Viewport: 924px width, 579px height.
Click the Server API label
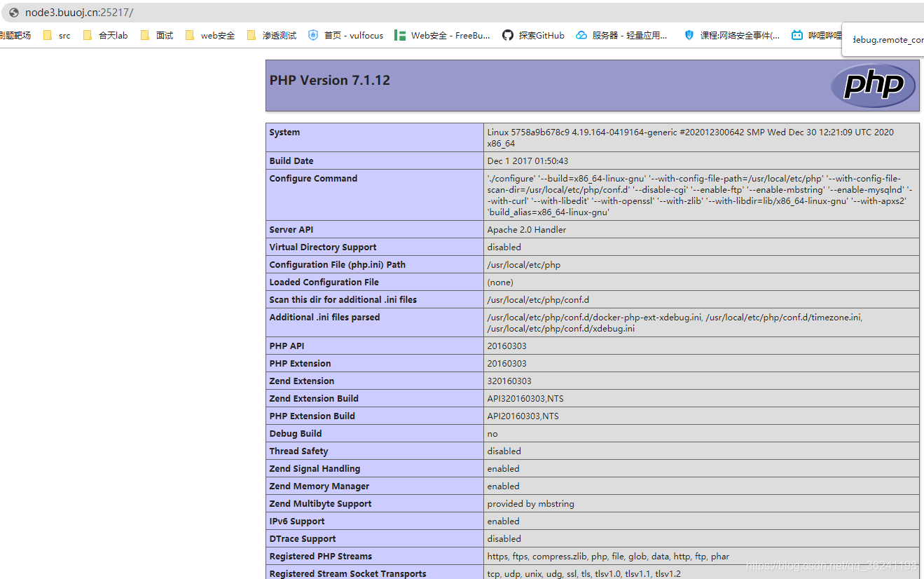[x=291, y=230]
